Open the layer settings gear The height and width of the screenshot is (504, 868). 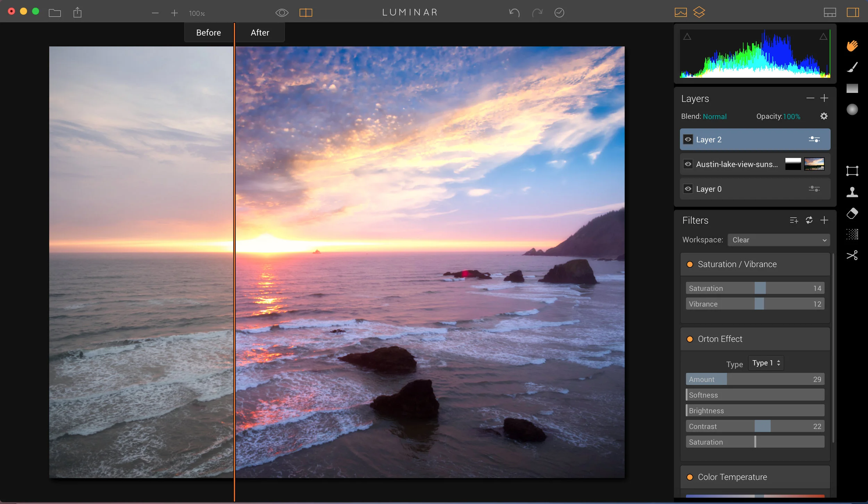tap(824, 116)
